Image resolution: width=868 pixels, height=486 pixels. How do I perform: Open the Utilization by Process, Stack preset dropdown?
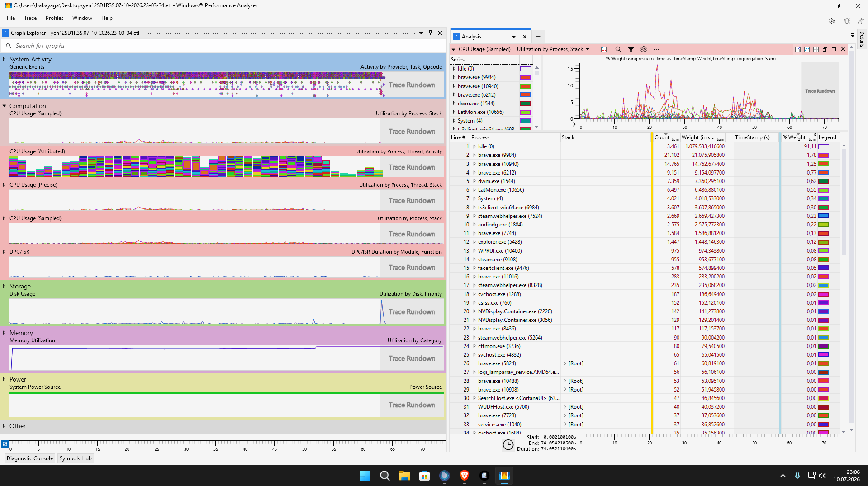pyautogui.click(x=553, y=49)
